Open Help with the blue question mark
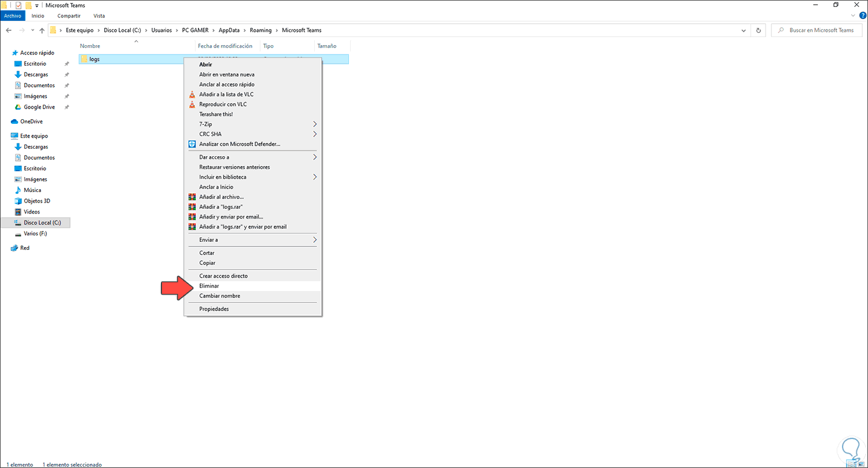The height and width of the screenshot is (468, 868). 863,16
